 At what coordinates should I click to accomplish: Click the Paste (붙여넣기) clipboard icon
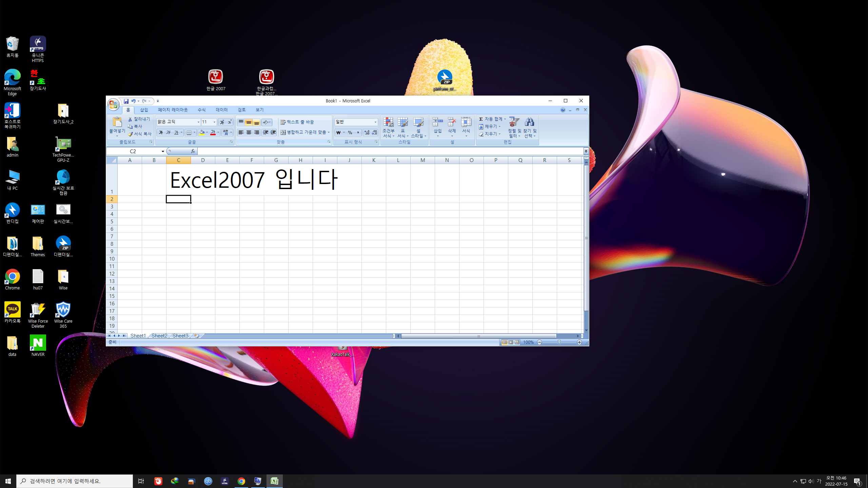117,122
